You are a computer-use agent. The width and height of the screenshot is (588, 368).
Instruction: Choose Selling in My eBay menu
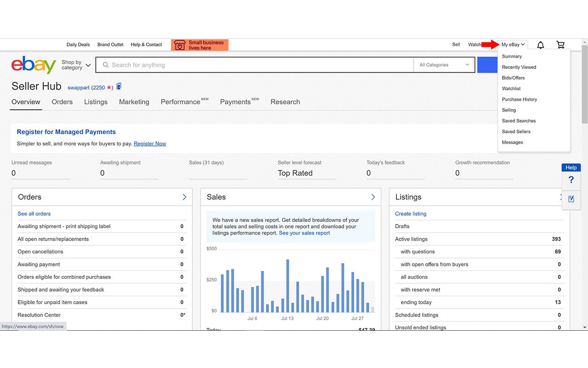point(509,110)
